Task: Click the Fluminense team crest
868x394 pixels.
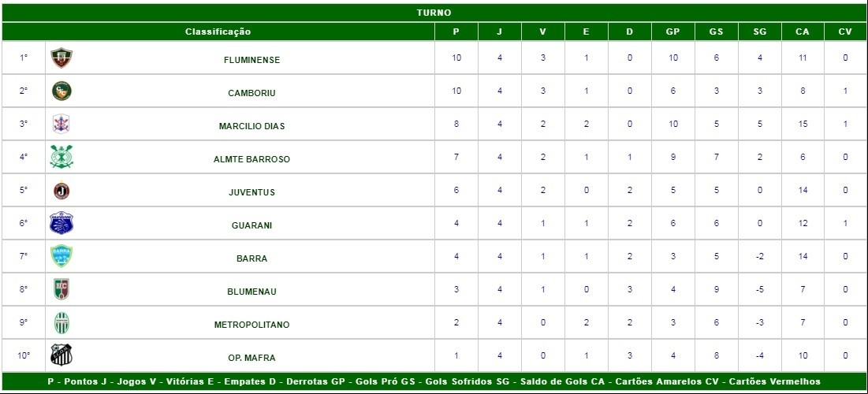Action: tap(61, 58)
